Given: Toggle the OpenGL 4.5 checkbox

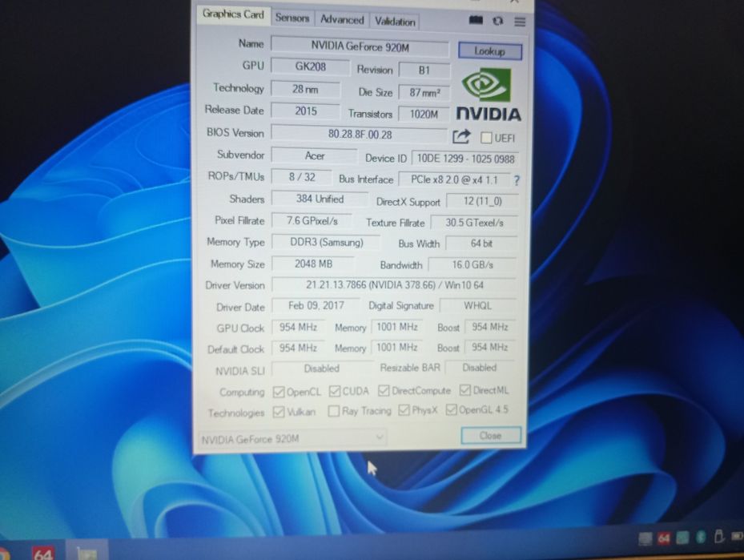Looking at the screenshot, I should click(451, 409).
